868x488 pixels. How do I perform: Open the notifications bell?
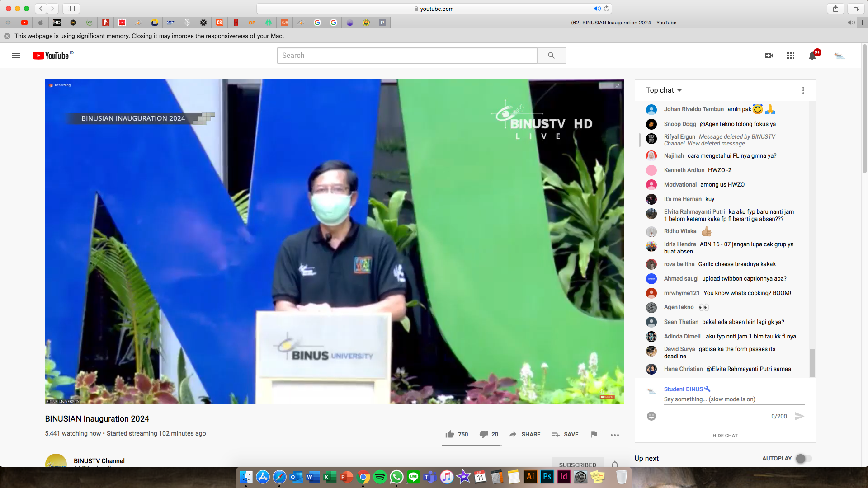coord(812,56)
